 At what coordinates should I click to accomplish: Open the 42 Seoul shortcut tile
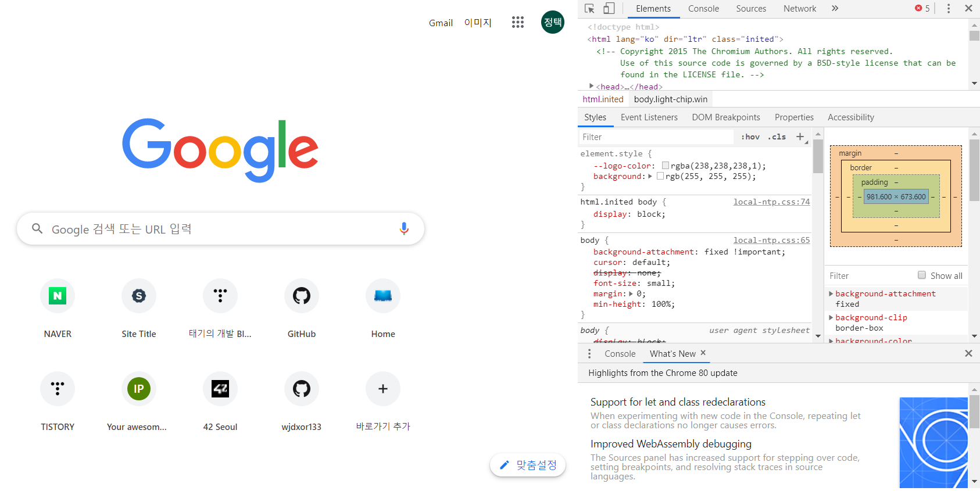click(x=220, y=389)
